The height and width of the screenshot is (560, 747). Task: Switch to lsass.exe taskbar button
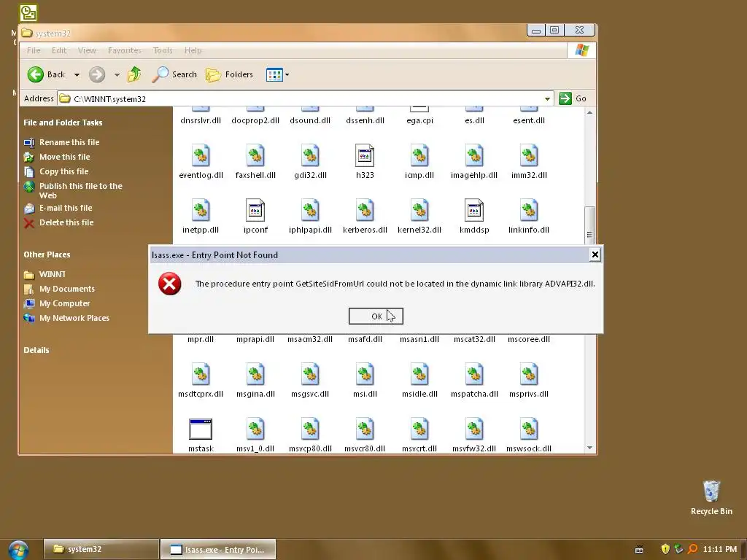(x=218, y=550)
